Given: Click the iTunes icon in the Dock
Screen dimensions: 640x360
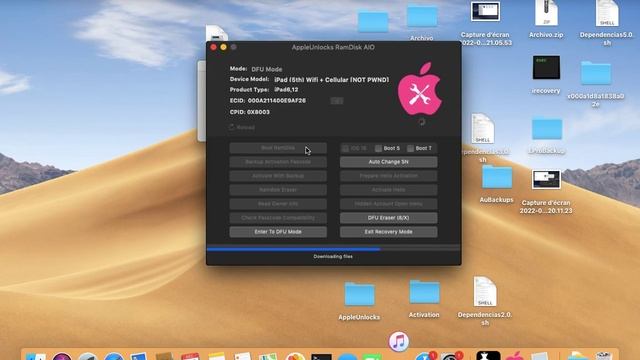Looking at the screenshot, I should point(399,341).
